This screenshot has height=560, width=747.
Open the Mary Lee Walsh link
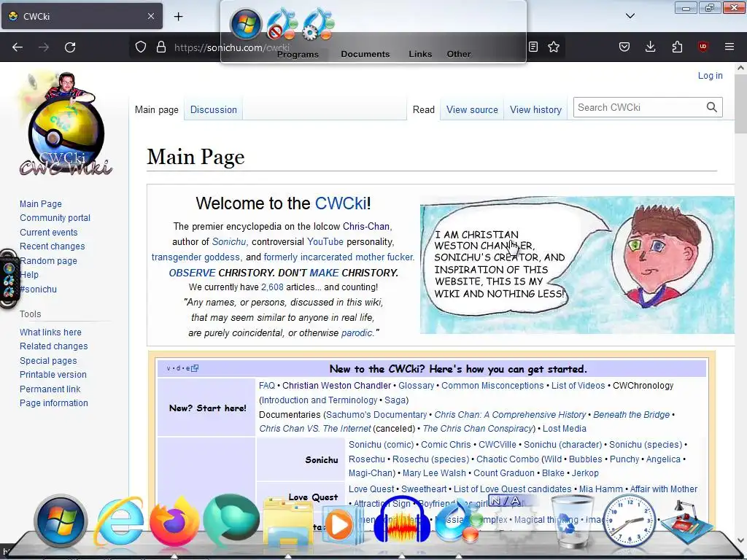434,472
